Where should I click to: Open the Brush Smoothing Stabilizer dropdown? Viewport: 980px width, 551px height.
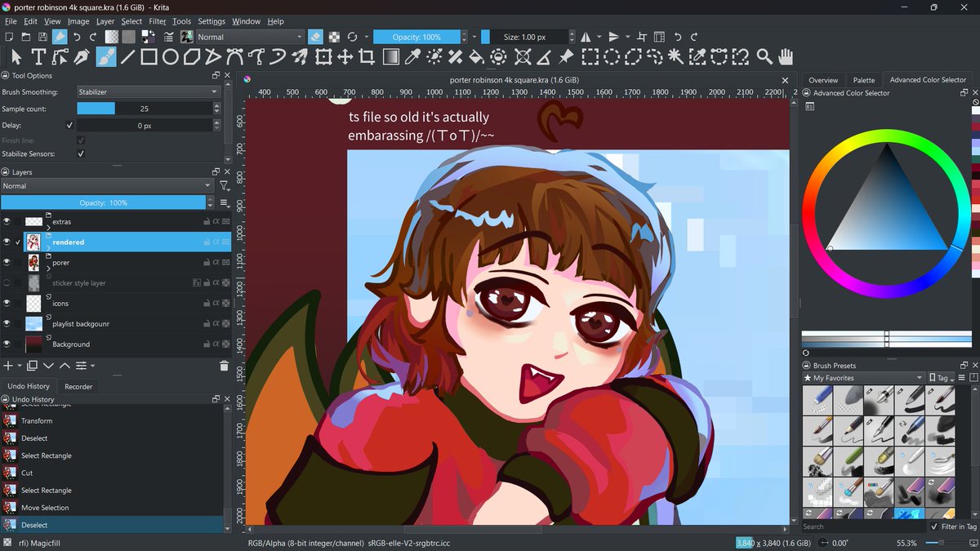point(149,92)
